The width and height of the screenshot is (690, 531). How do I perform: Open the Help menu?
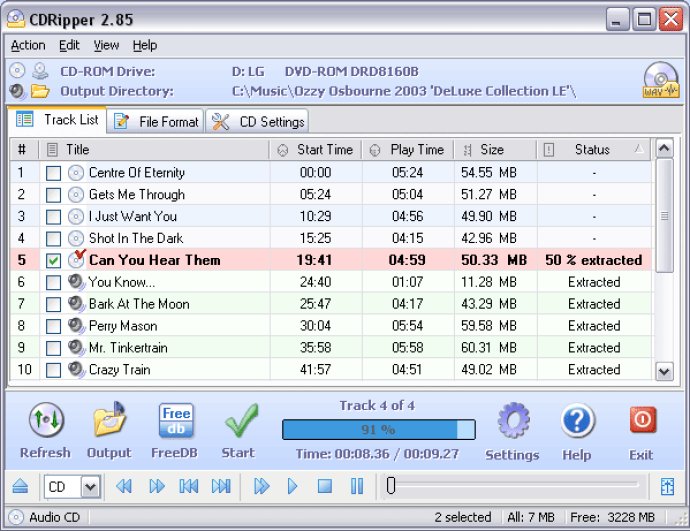(145, 45)
